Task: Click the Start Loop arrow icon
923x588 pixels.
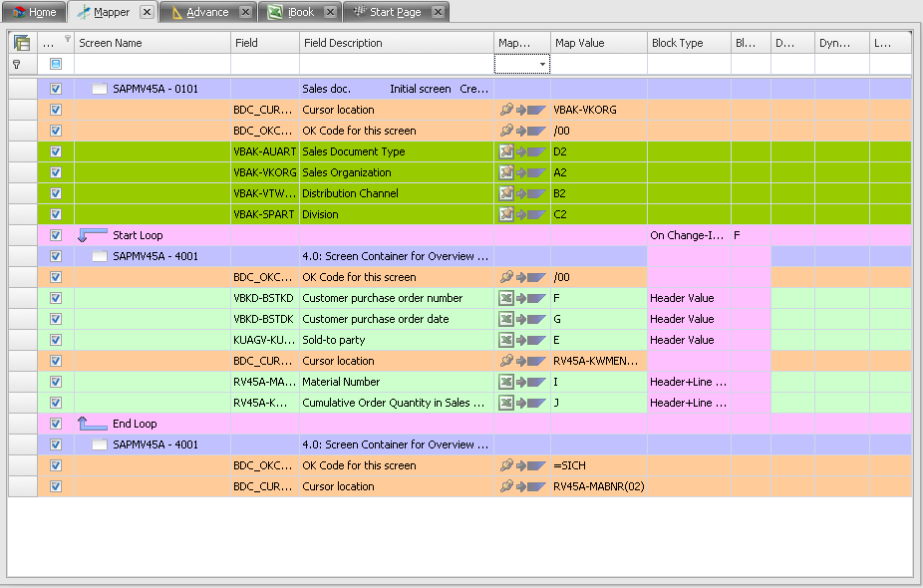Action: click(x=92, y=235)
